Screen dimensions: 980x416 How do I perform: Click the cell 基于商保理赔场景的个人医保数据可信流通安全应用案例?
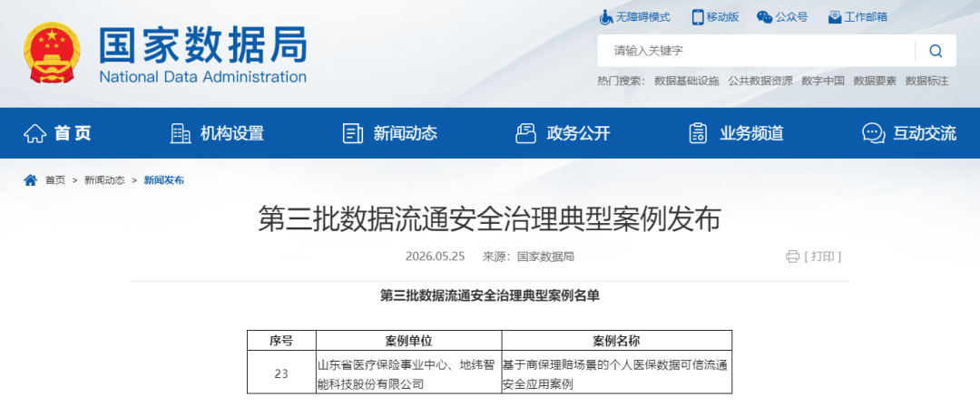[x=616, y=374]
